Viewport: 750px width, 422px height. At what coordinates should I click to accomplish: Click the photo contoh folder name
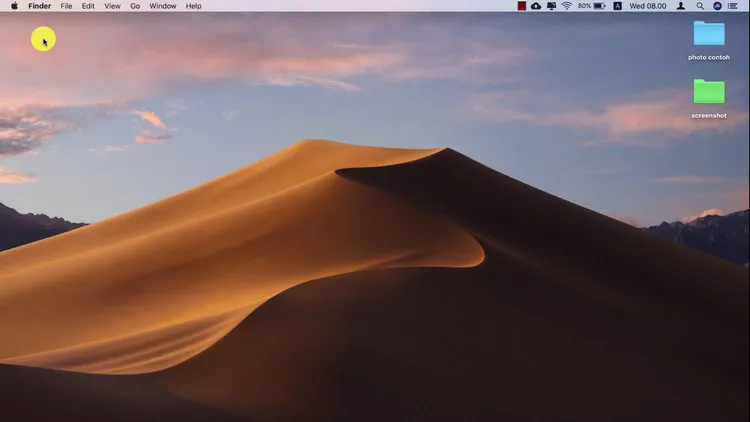point(709,57)
